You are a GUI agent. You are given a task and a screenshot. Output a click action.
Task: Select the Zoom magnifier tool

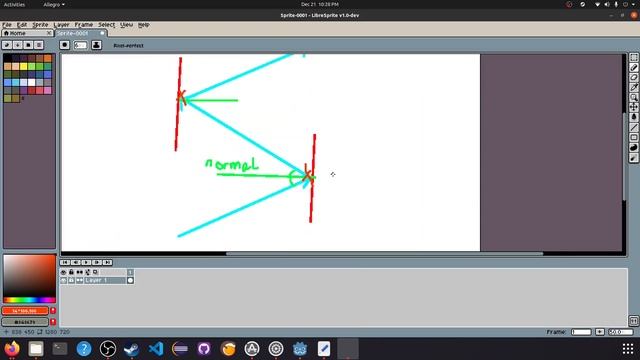pyautogui.click(x=633, y=97)
